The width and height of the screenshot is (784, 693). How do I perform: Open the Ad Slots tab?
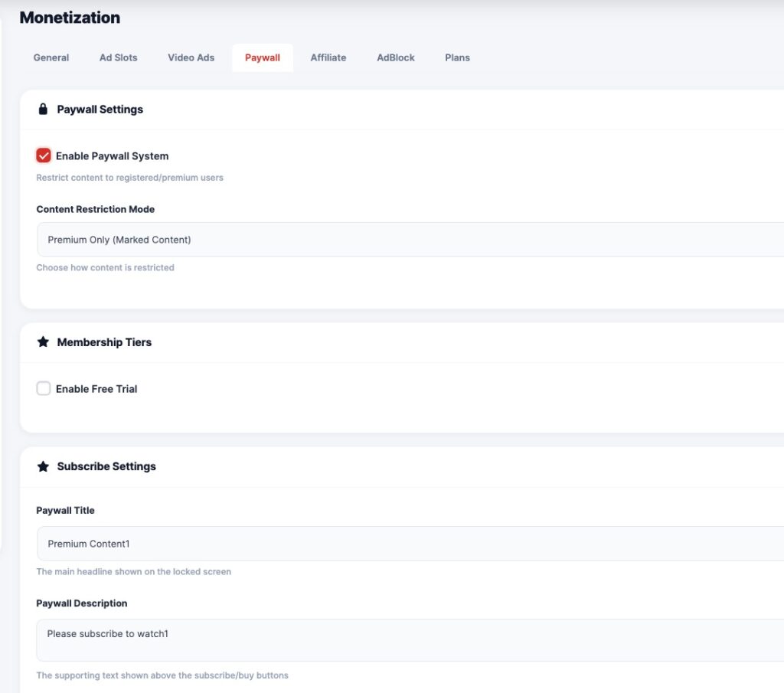pyautogui.click(x=119, y=57)
